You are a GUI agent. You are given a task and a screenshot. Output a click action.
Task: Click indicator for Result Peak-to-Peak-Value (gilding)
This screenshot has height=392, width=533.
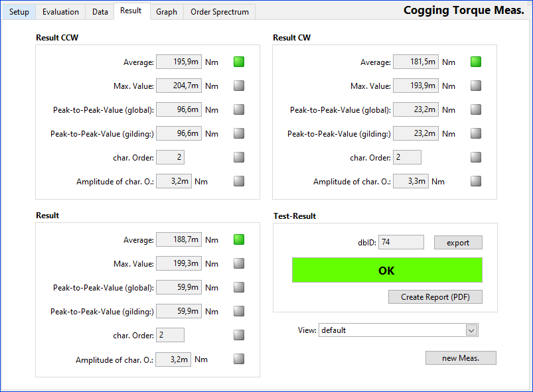(x=239, y=311)
